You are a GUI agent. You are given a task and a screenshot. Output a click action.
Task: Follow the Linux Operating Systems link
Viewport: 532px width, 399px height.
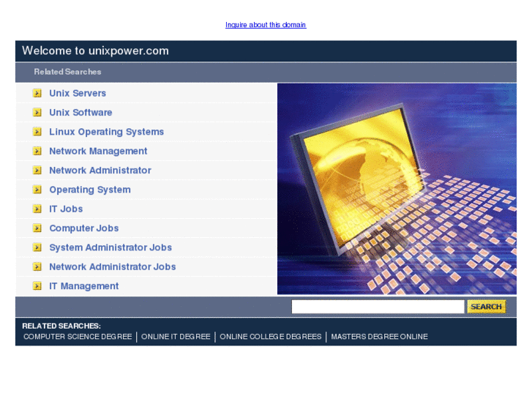point(107,132)
